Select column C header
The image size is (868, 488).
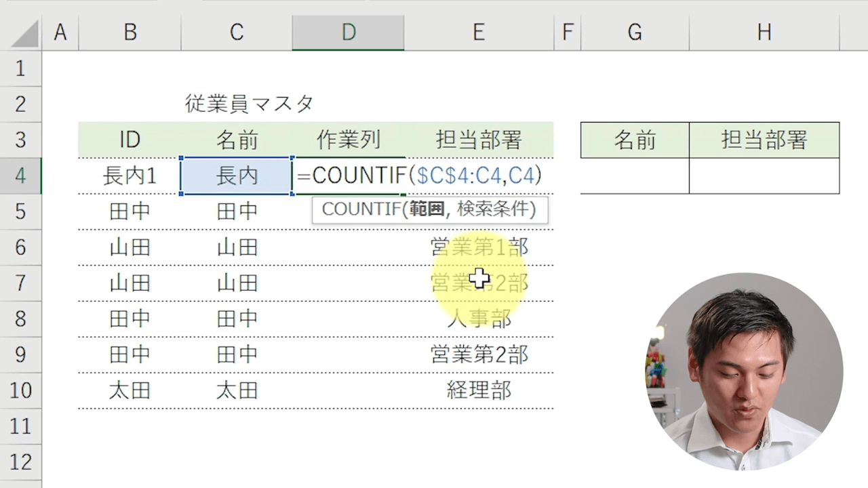(x=237, y=33)
